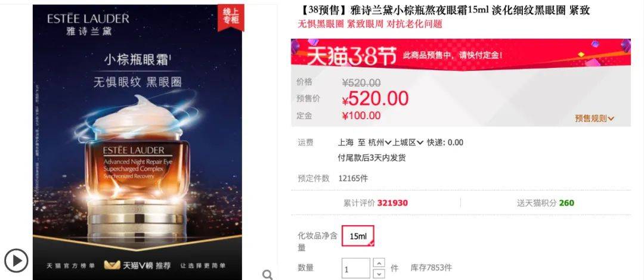Click the Estee Lauder product image
The width and height of the screenshot is (644, 280).
138,142
